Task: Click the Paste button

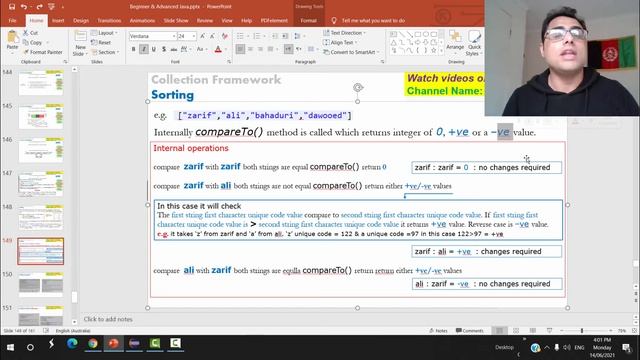Action: coord(12,40)
